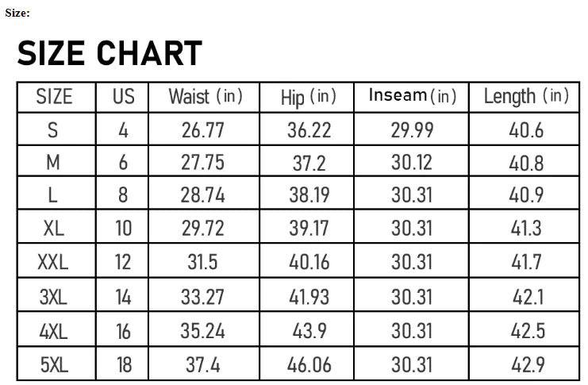The image size is (588, 385).
Task: Click inseam value 29.99 cell
Action: tap(412, 130)
